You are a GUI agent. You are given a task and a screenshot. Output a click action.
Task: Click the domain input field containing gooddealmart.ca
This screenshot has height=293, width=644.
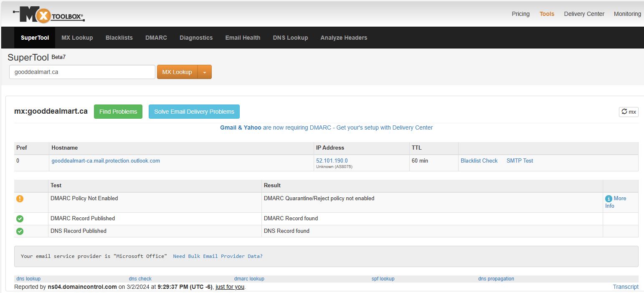[x=82, y=72]
